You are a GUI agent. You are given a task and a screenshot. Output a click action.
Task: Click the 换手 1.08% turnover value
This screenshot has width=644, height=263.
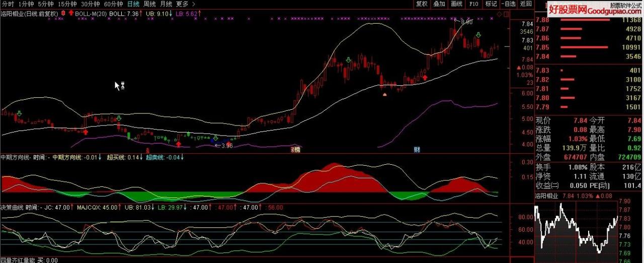coord(577,167)
